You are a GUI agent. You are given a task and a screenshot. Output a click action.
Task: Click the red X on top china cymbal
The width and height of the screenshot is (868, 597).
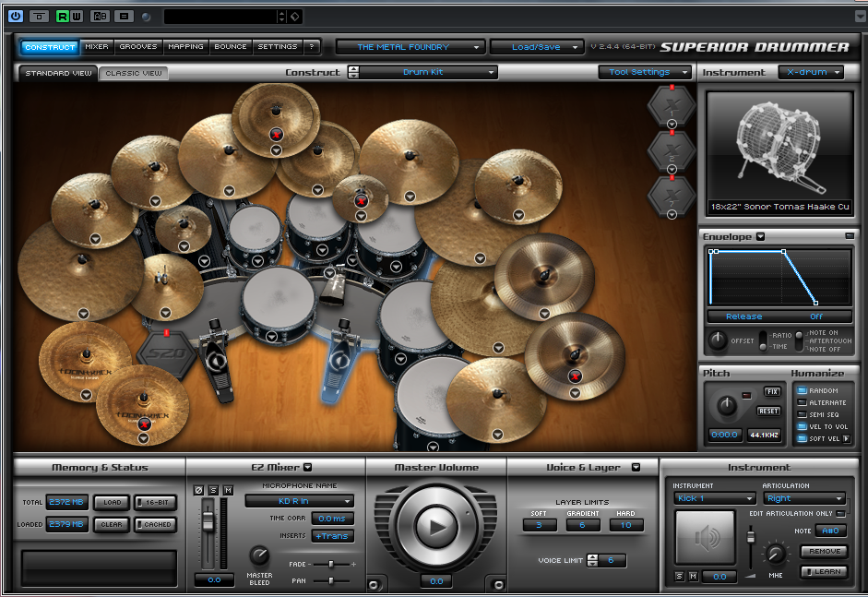[276, 134]
